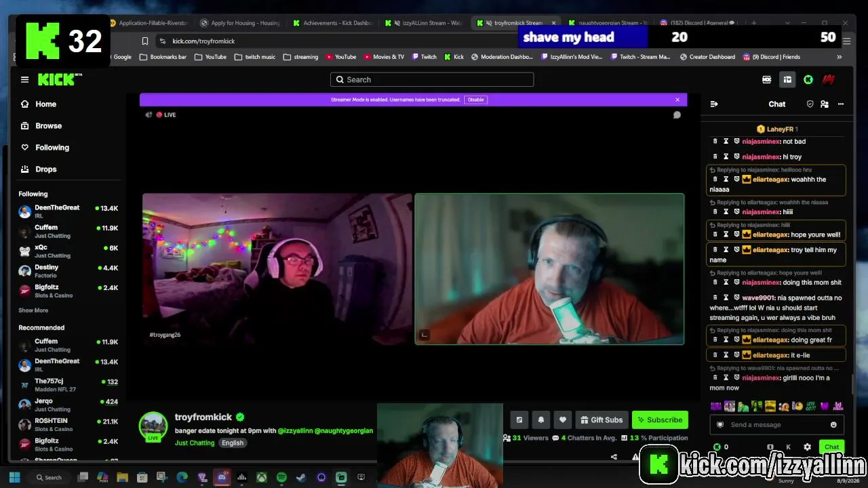Viewport: 868px width, 488px height.
Task: Open the Twitch bookmark
Action: (x=424, y=57)
